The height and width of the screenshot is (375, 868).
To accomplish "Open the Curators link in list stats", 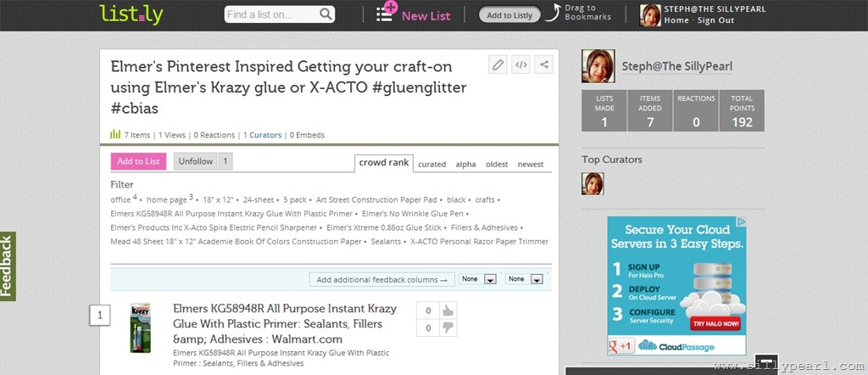I will coord(265,135).
